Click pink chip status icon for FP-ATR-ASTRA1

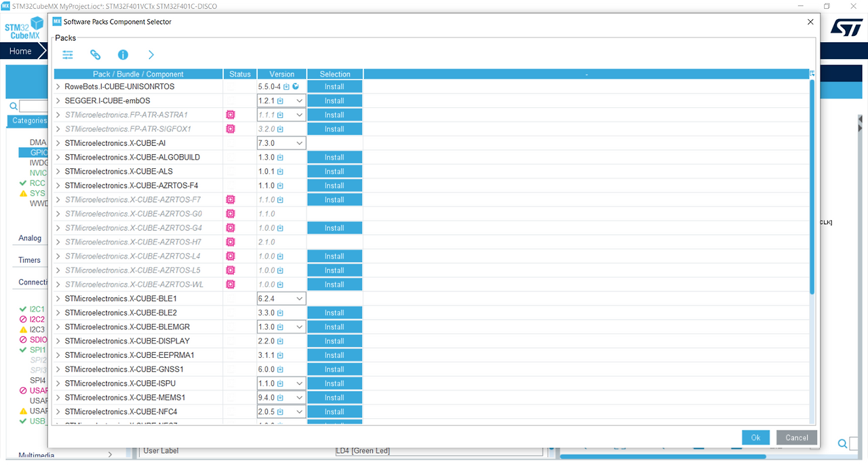(x=231, y=115)
